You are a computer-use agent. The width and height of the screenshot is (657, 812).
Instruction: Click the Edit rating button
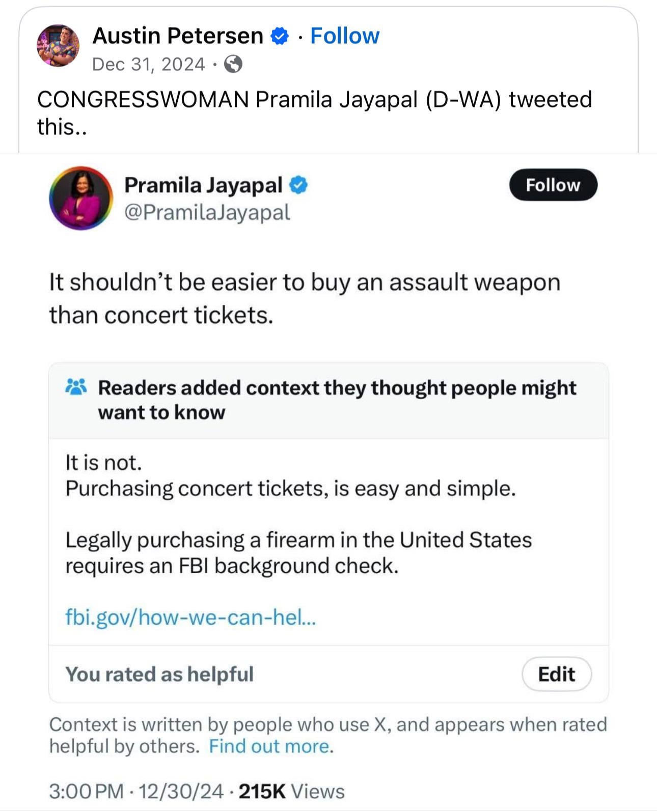[557, 674]
